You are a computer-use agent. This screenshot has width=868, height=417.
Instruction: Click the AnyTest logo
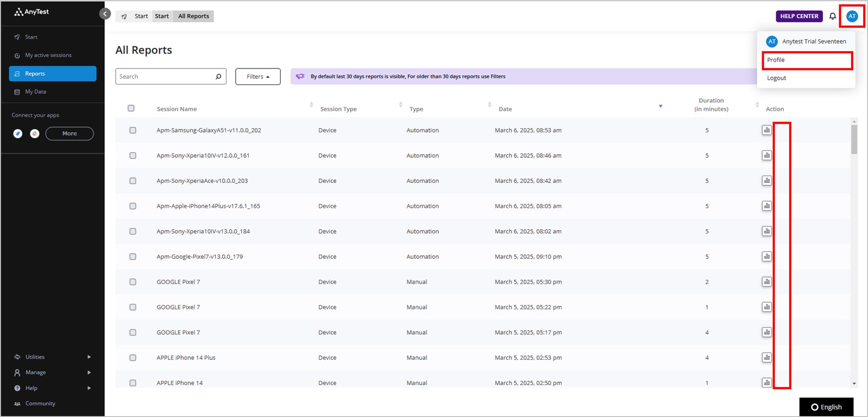click(x=32, y=12)
